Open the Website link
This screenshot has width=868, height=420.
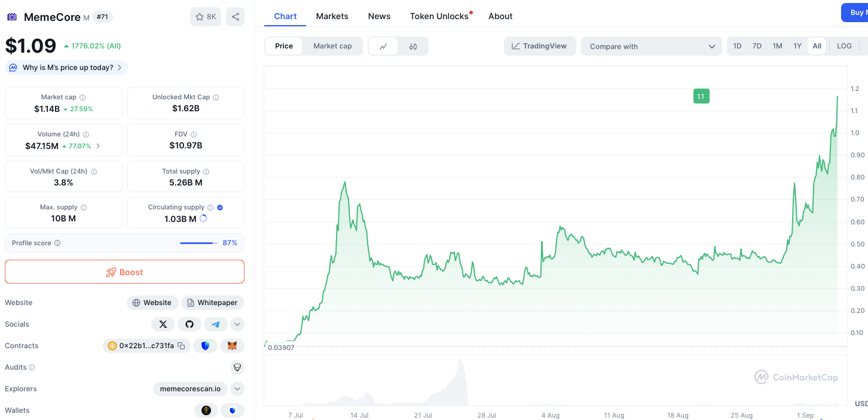[x=152, y=303]
